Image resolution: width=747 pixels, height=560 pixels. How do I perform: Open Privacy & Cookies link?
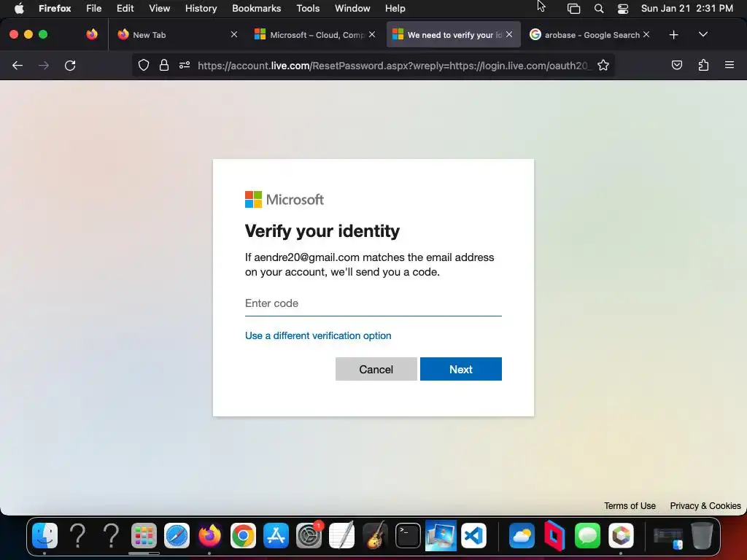[705, 506]
